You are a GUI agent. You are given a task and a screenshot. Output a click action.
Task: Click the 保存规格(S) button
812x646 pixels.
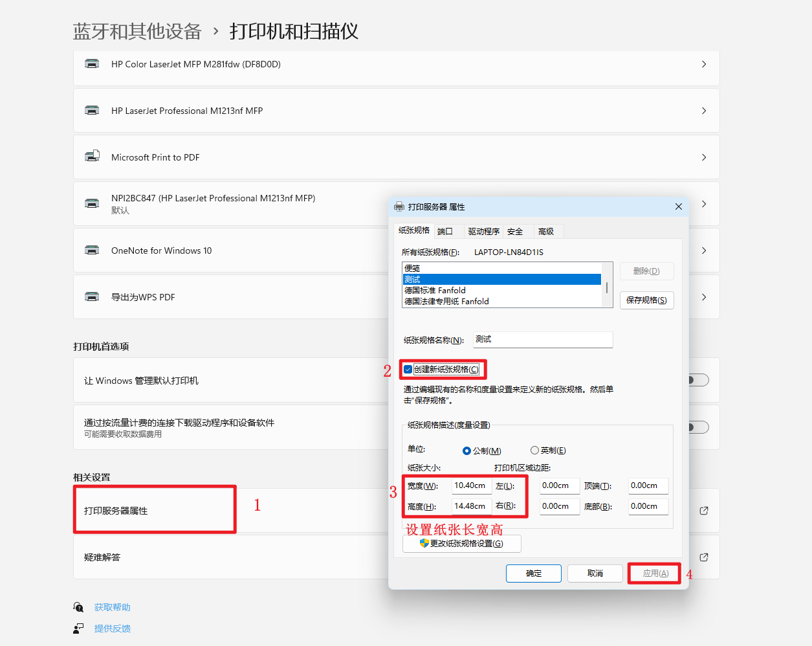pos(646,300)
